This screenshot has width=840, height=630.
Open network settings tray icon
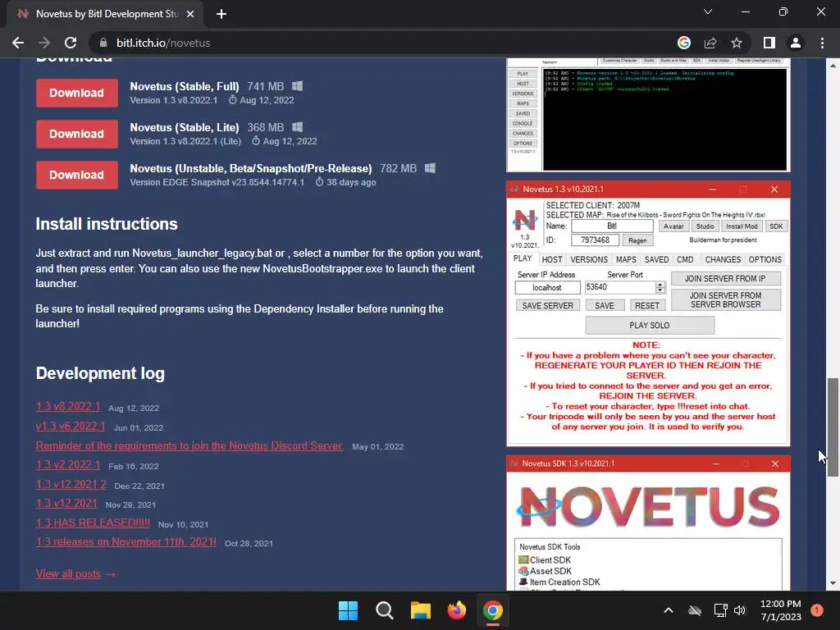[x=720, y=610]
